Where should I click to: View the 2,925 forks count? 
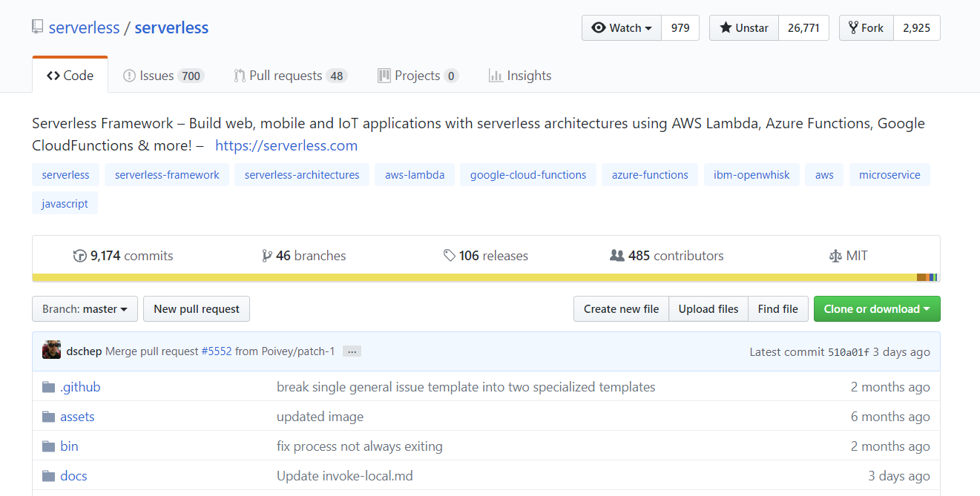click(917, 27)
